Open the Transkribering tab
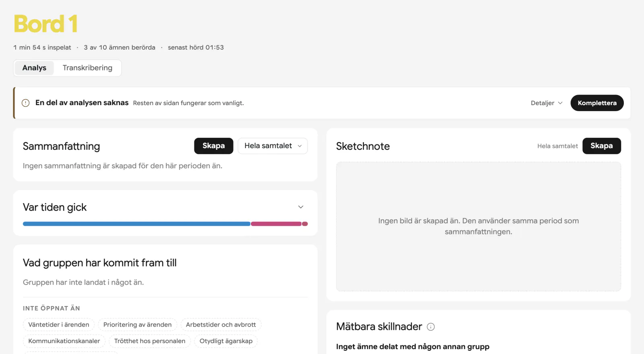Screen dimensions: 644x354 [87, 68]
